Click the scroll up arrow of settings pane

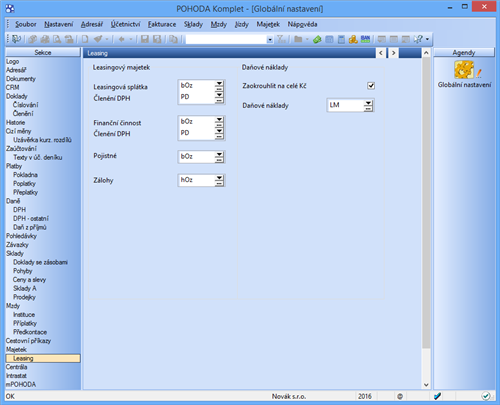(426, 53)
